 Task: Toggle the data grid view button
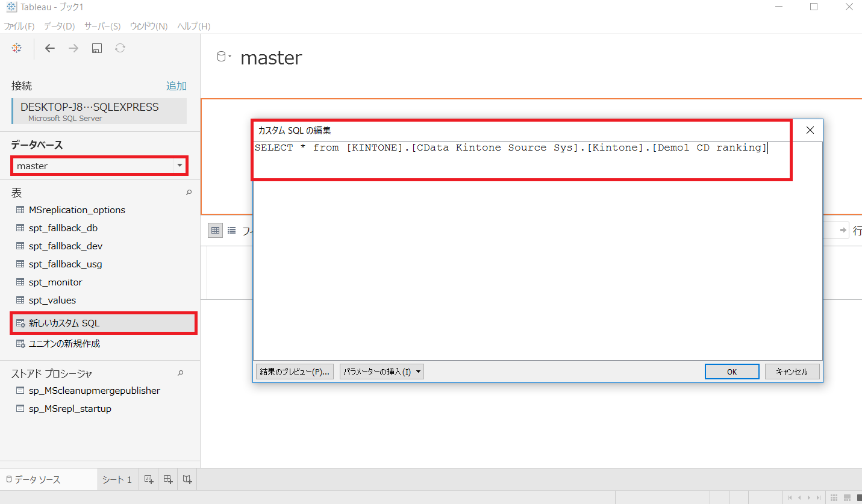pyautogui.click(x=215, y=230)
